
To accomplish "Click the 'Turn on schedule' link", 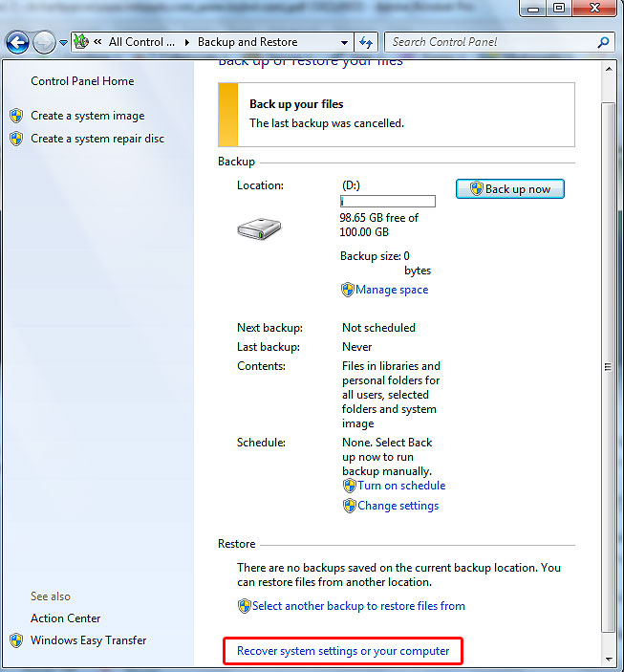I will click(400, 486).
